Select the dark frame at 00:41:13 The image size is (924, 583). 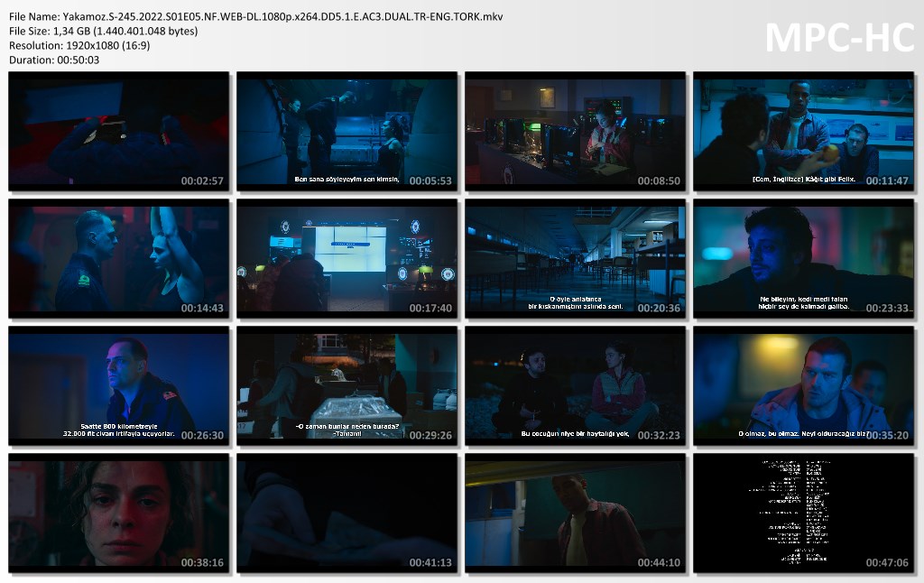[x=347, y=513]
